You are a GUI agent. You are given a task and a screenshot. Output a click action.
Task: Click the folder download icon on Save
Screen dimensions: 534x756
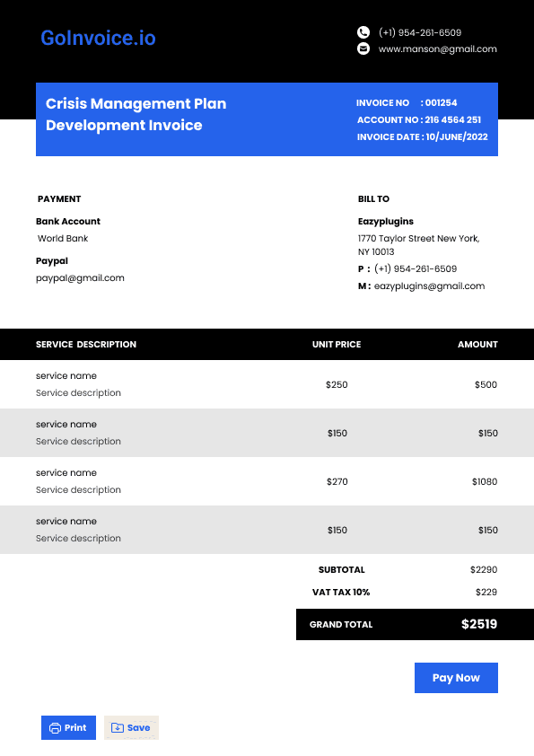click(x=118, y=727)
